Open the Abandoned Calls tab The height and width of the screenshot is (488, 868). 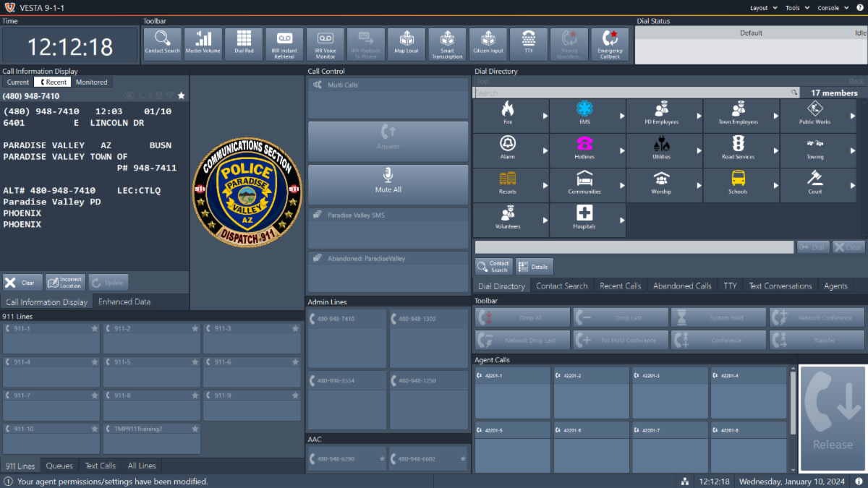[682, 286]
